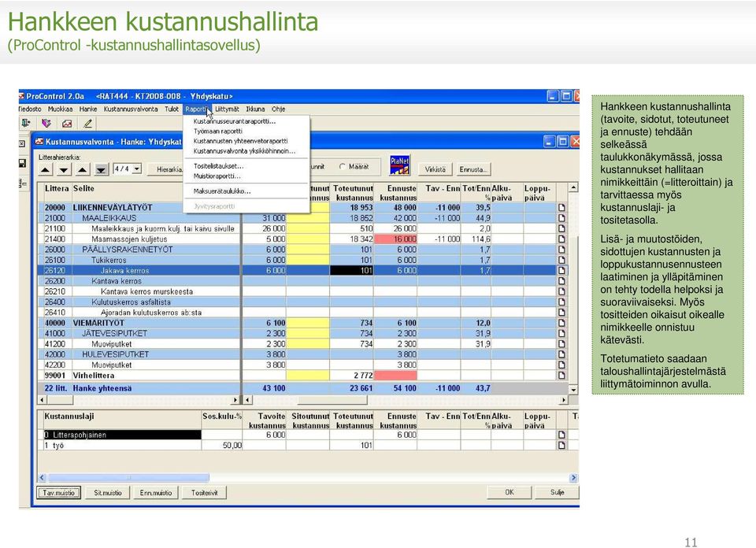Click the hierarchy tree icon in left sidebar

coord(23,183)
